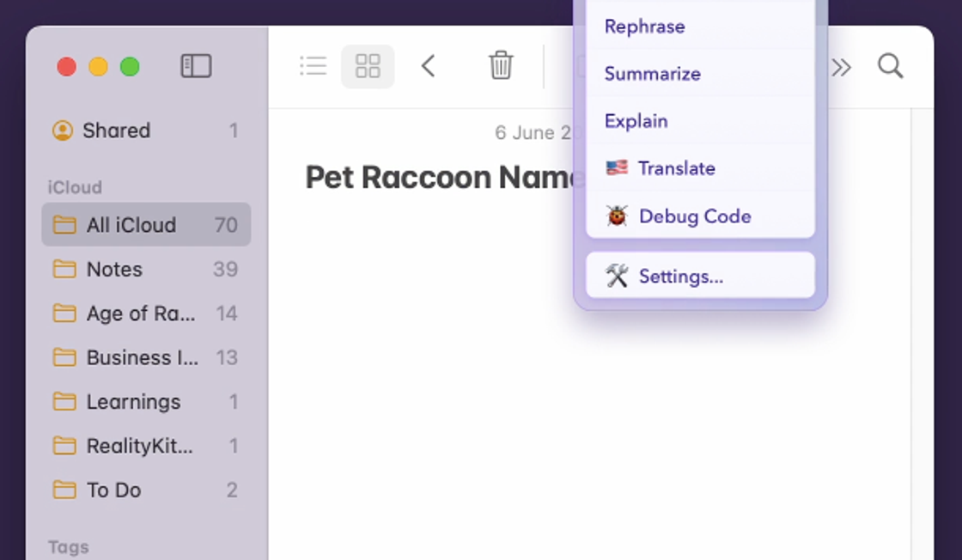962x560 pixels.
Task: Expand the toolbar overflow chevrons
Action: click(x=841, y=67)
